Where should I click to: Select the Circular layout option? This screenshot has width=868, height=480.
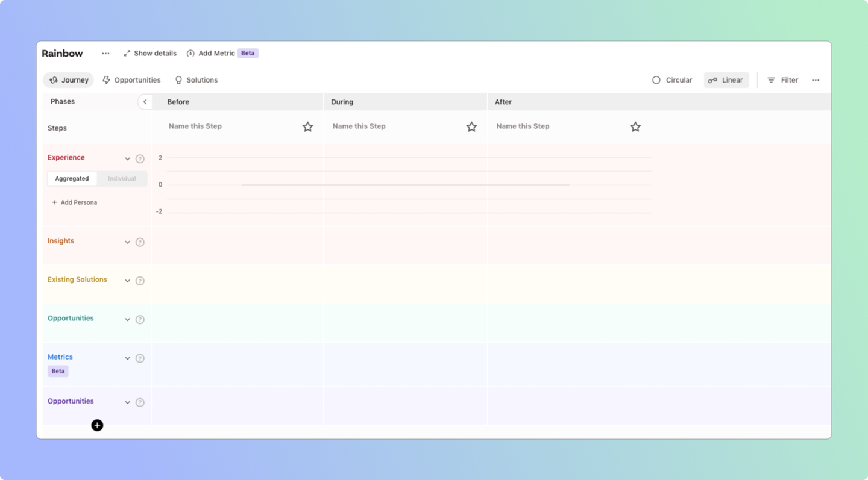(672, 80)
